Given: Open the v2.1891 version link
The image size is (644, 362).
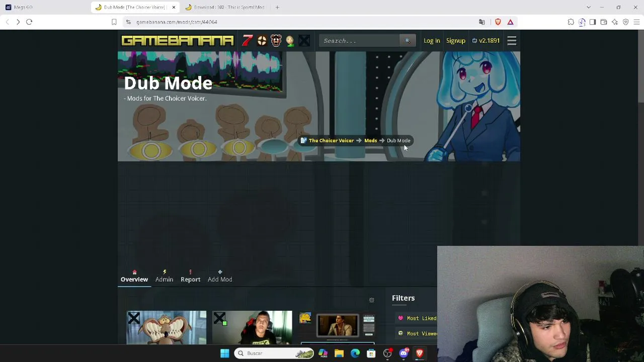Looking at the screenshot, I should point(486,41).
